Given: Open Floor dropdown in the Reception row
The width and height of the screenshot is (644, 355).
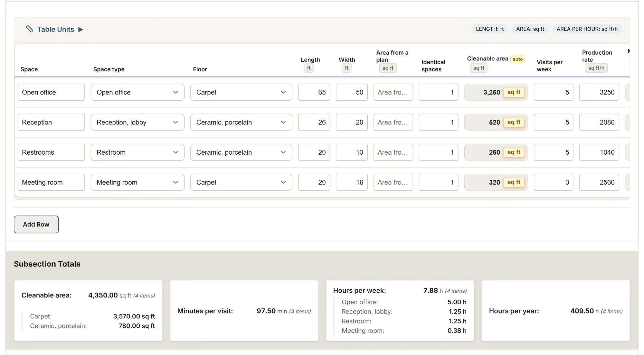Looking at the screenshot, I should tap(241, 122).
